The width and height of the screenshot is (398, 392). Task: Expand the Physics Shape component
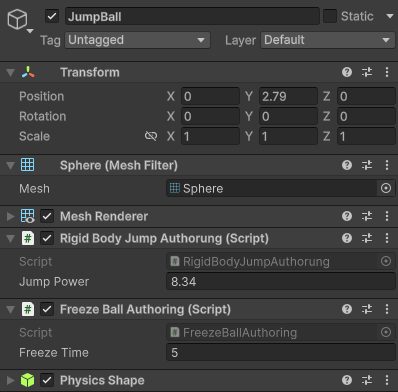tap(10, 380)
